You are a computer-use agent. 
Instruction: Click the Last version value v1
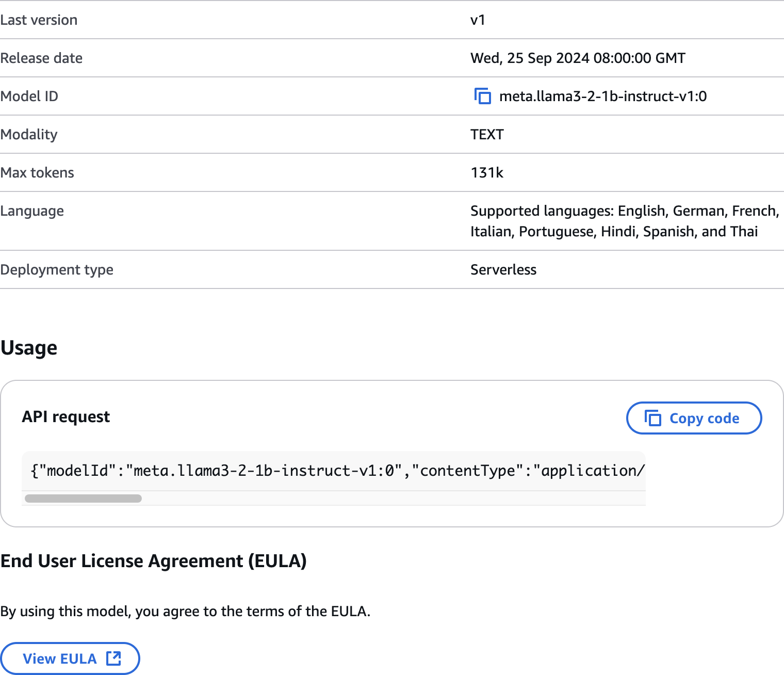[478, 20]
